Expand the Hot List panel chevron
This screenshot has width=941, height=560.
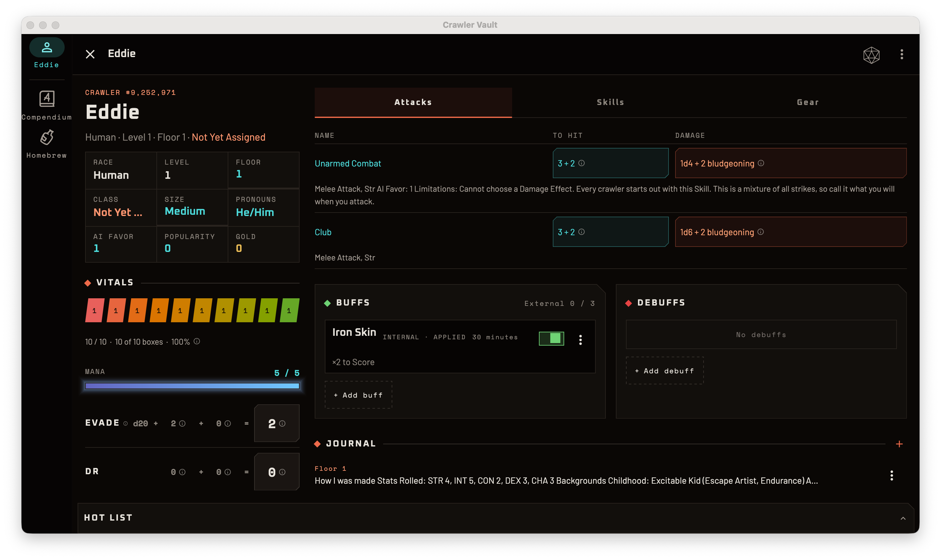903,518
